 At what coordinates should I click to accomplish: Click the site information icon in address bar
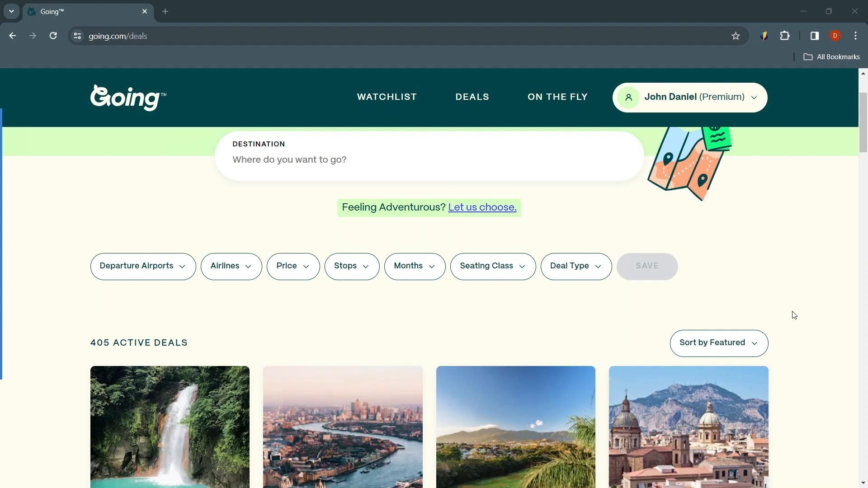(77, 36)
